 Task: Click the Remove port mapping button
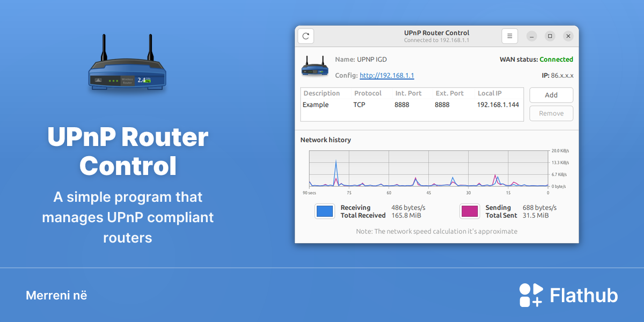(551, 113)
